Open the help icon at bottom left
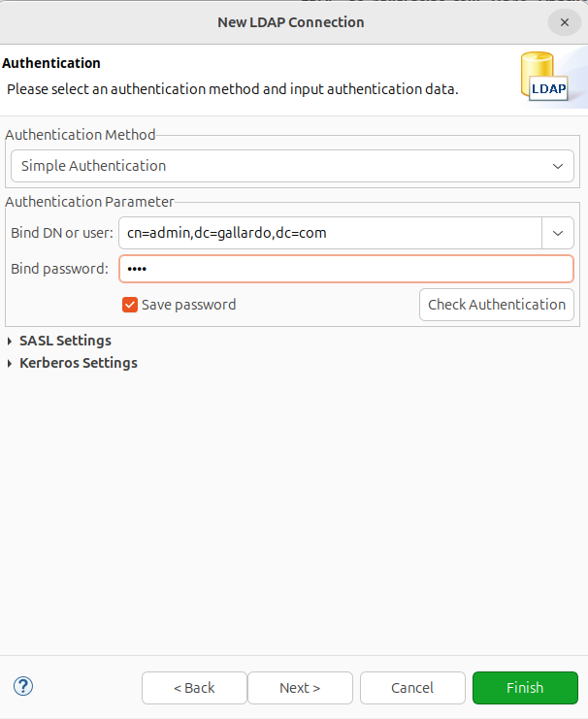Viewport: 588px width, 719px height. pyautogui.click(x=23, y=686)
